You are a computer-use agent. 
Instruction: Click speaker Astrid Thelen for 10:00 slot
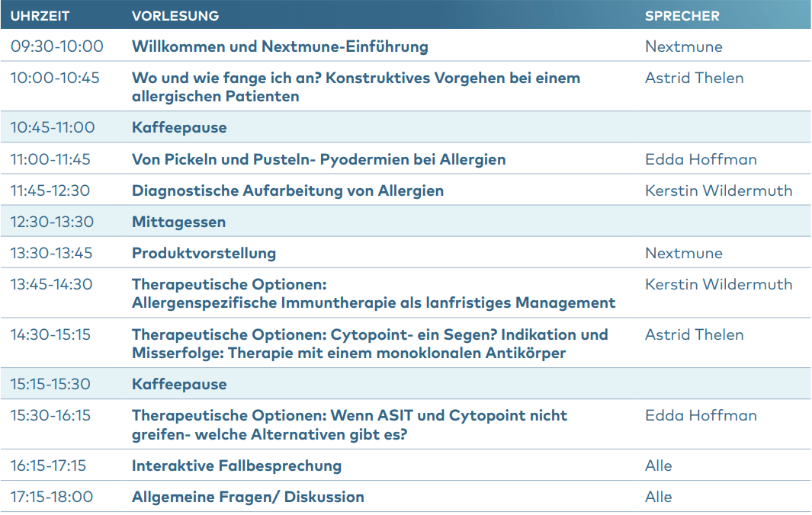click(694, 78)
